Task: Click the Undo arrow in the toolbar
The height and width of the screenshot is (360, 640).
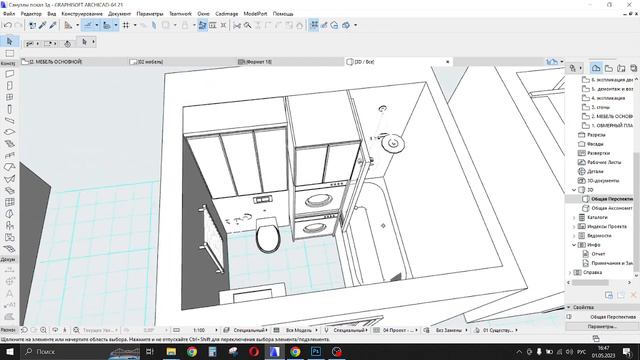Action: (7, 25)
